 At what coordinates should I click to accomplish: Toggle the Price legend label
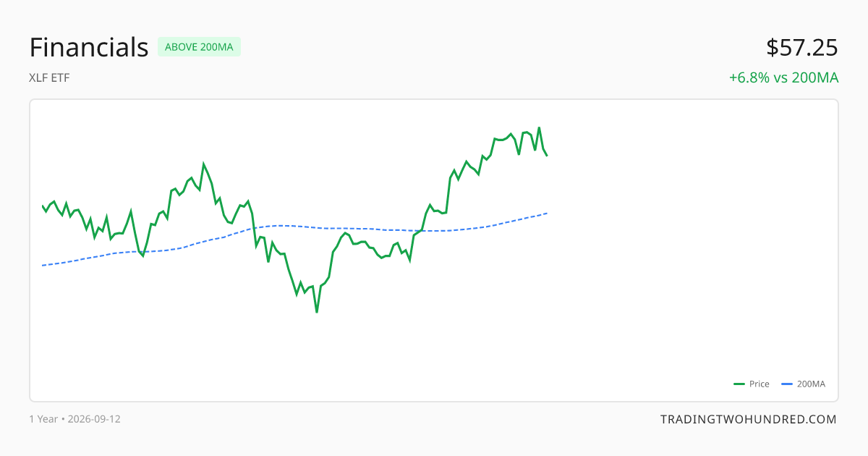pyautogui.click(x=759, y=384)
